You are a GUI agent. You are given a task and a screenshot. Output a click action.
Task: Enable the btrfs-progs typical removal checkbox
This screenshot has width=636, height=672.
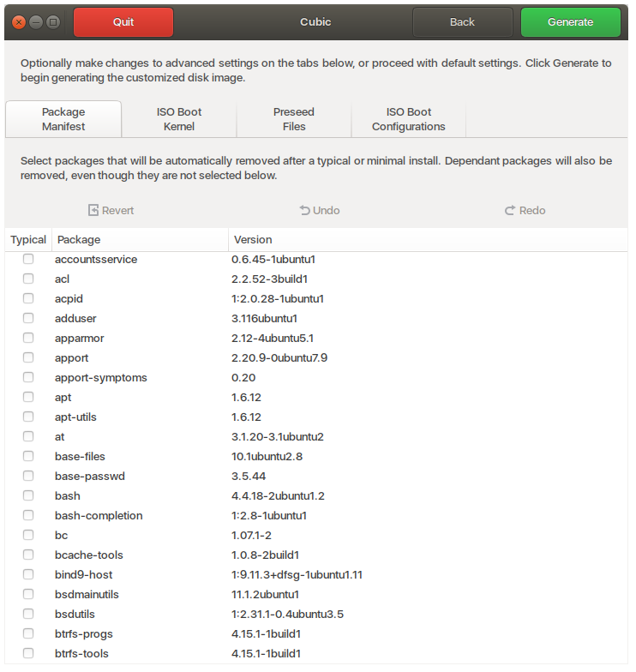pyautogui.click(x=28, y=633)
